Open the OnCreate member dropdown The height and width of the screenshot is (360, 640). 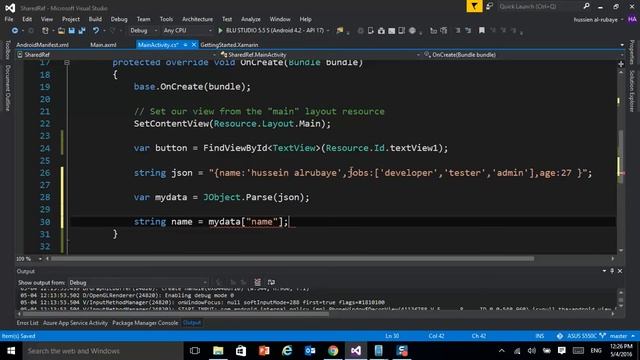pos(523,55)
